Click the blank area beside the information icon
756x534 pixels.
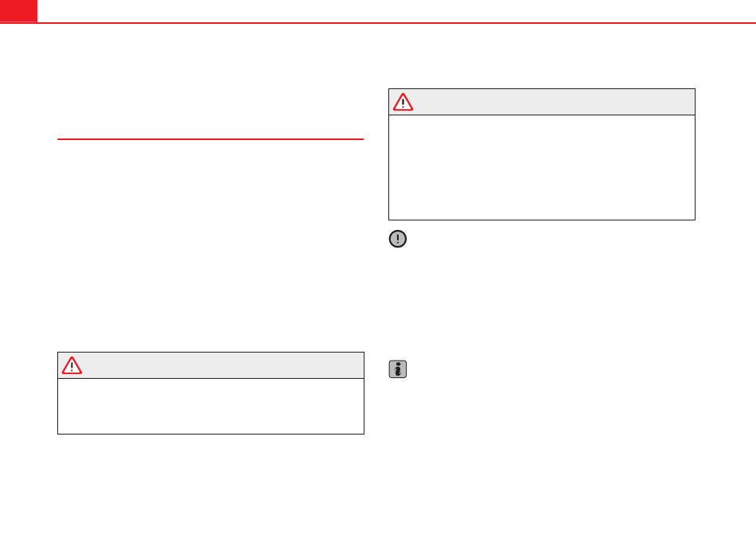click(x=551, y=369)
